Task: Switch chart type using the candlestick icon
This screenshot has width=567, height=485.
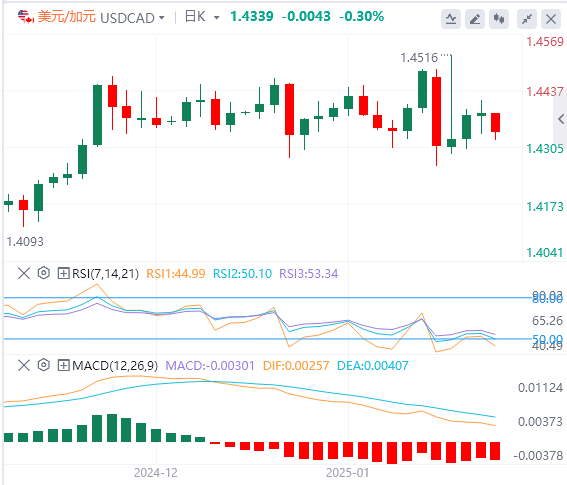Action: tap(499, 19)
